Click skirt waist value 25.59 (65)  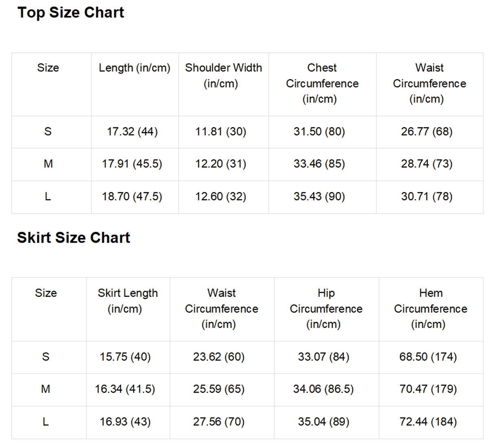(219, 389)
